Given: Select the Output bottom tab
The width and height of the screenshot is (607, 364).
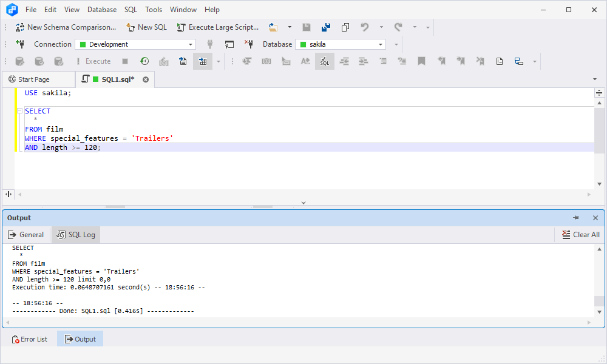Looking at the screenshot, I should click(x=80, y=339).
